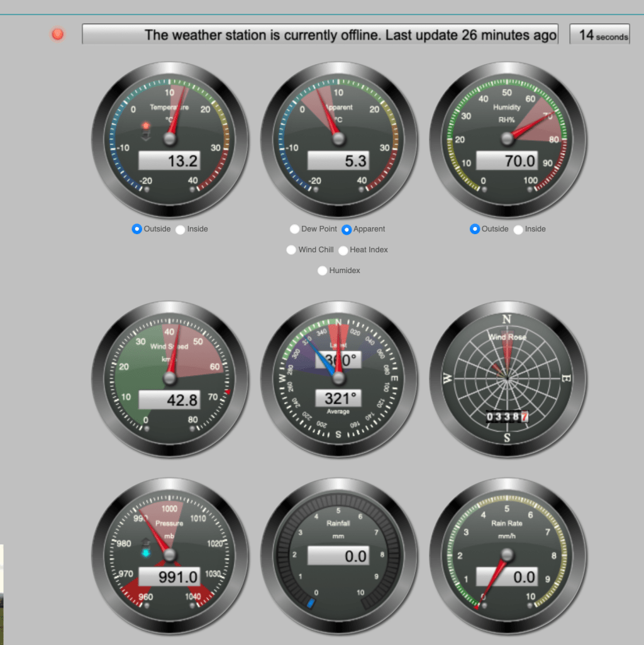Viewport: 644px width, 645px height.
Task: Click the Pressure mb gauge
Action: tap(170, 554)
